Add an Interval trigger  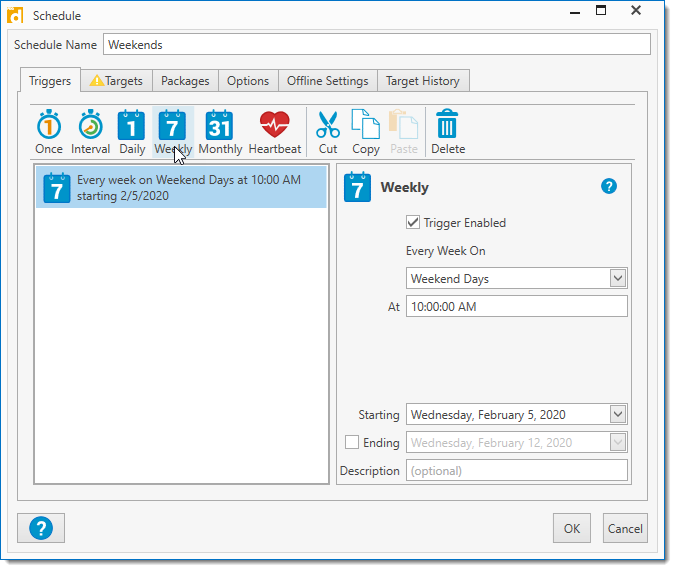click(90, 132)
